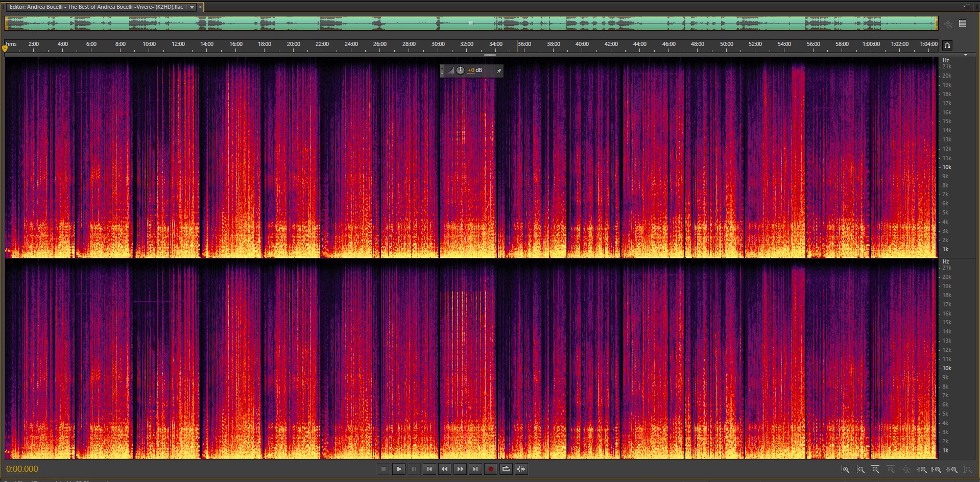Click the red Record button
Screen dimensions: 980x482
[x=490, y=469]
